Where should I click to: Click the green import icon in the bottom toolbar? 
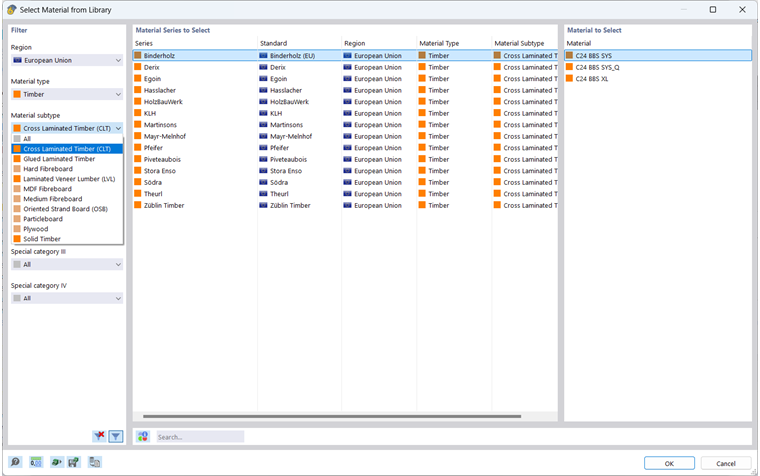click(x=56, y=462)
